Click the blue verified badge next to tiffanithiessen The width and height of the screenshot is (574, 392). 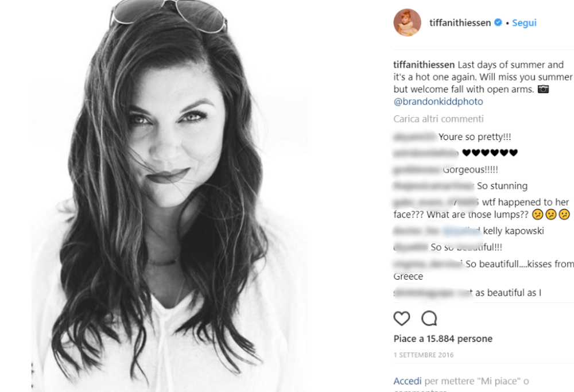click(498, 22)
